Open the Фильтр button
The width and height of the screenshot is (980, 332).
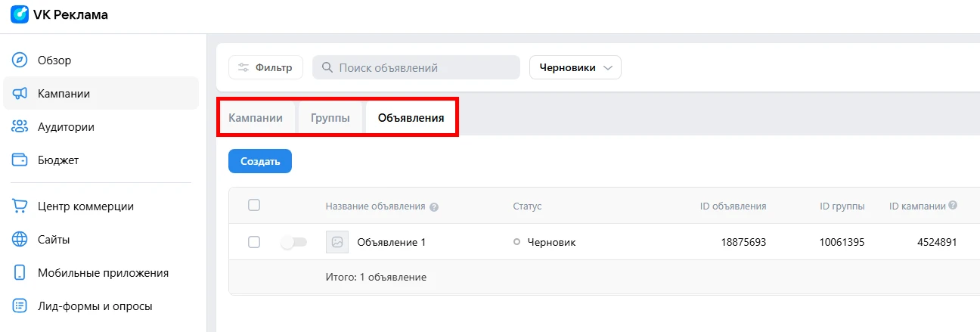click(x=265, y=67)
